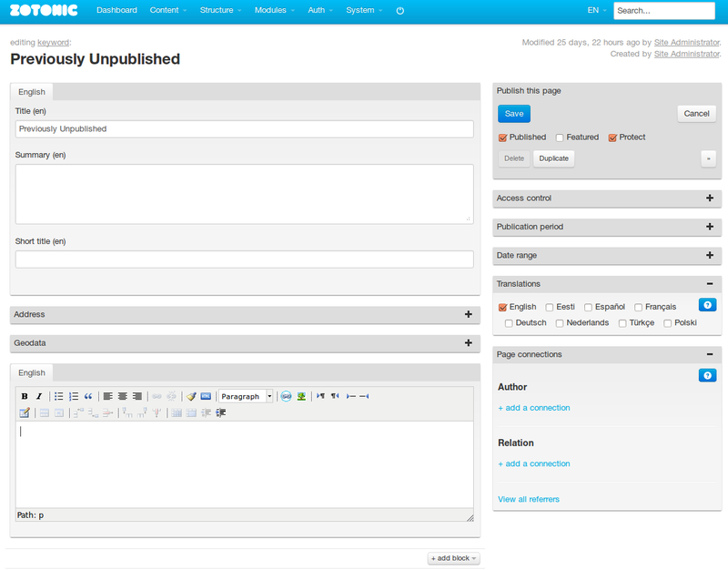Enable the Eesti translation
Image resolution: width=728 pixels, height=570 pixels.
coord(550,307)
